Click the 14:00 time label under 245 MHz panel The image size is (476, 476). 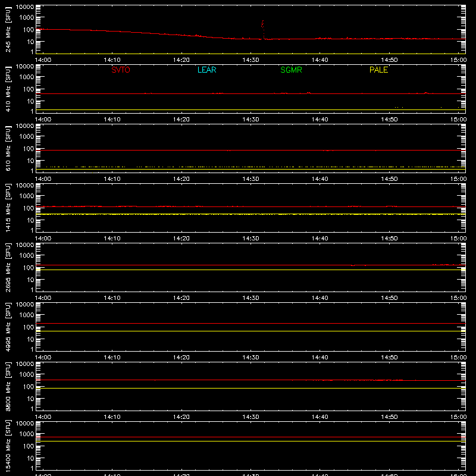tap(43, 60)
